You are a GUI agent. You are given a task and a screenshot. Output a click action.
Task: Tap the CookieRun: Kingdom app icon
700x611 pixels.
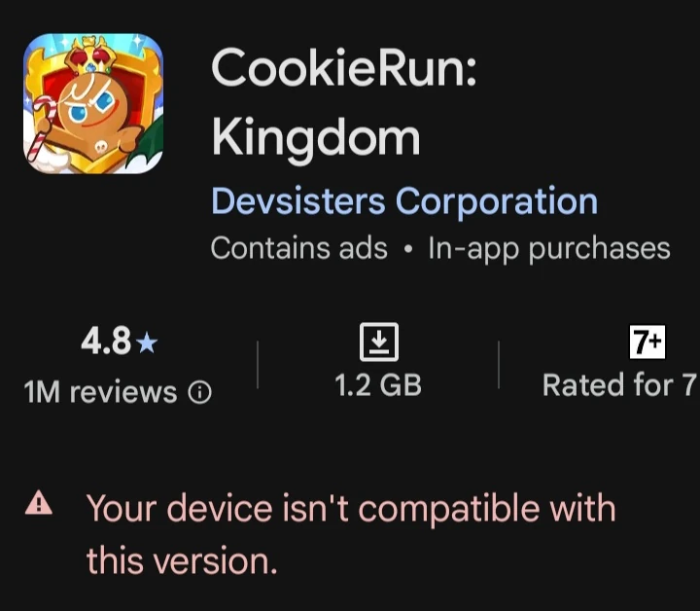click(93, 103)
